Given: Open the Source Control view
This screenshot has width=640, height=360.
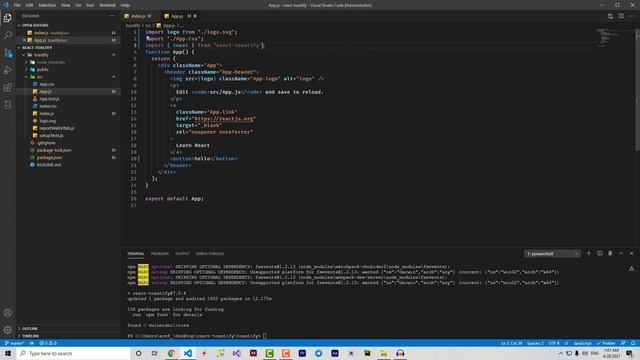Looking at the screenshot, I should pos(8,53).
